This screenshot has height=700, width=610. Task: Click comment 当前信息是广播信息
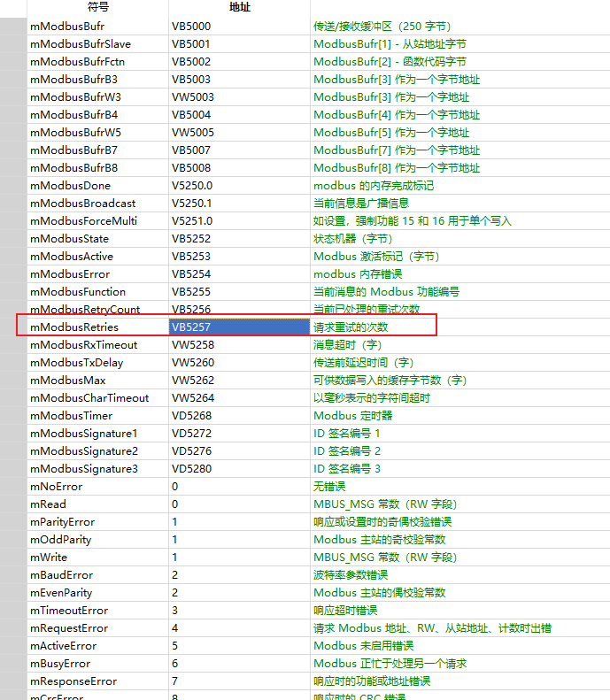point(361,204)
